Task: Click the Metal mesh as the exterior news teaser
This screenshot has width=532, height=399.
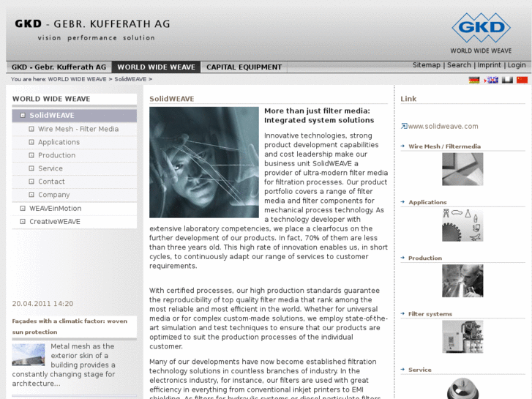Action: tap(64, 365)
